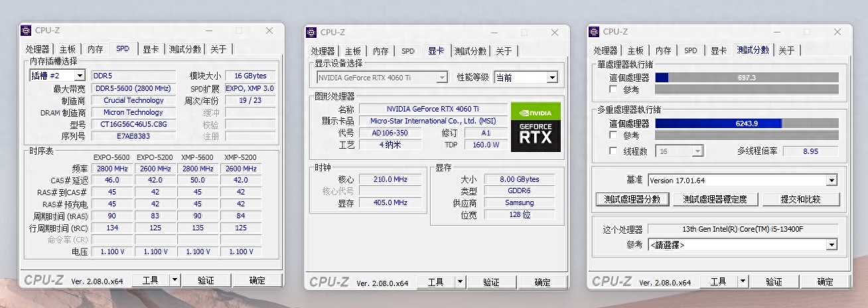This screenshot has width=868, height=308.
Task: Click 验证 button in SPD window
Action: point(206,280)
